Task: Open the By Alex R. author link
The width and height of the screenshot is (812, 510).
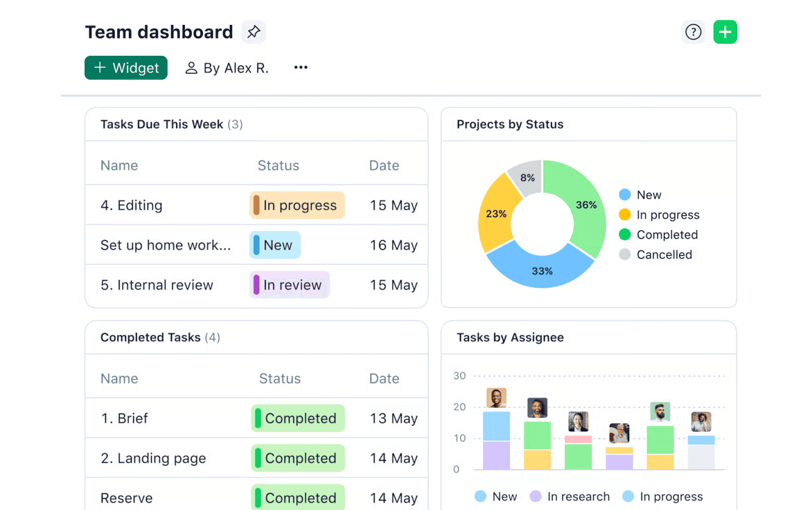Action: pos(236,68)
